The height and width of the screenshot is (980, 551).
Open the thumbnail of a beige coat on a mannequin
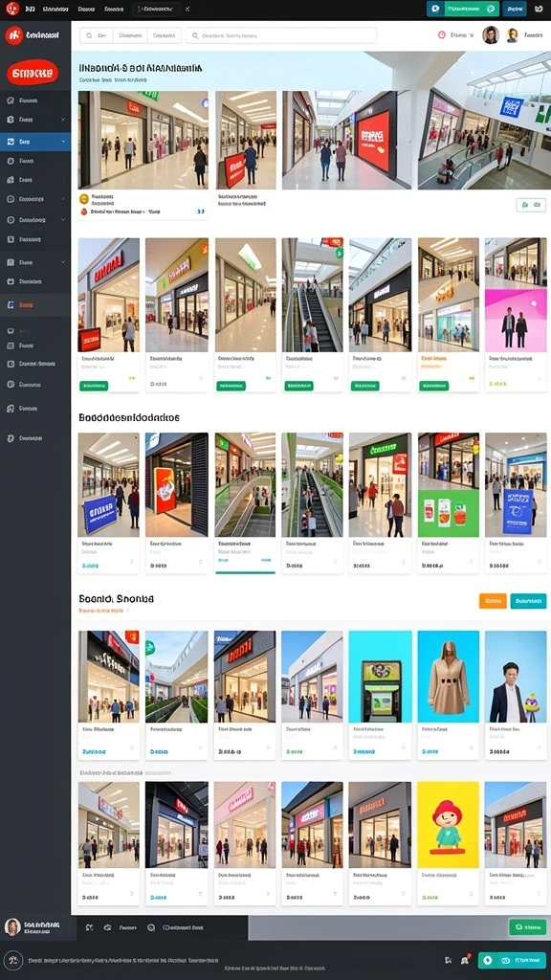[x=448, y=677]
